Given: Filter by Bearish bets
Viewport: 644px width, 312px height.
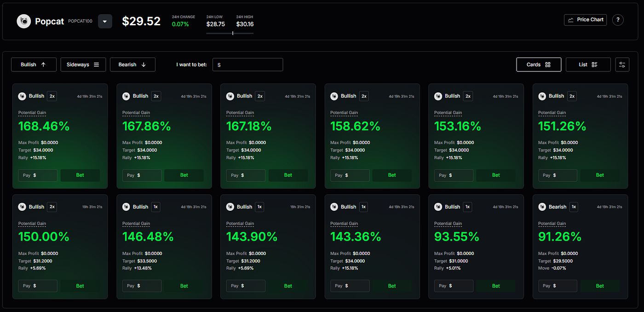Looking at the screenshot, I should coord(132,64).
